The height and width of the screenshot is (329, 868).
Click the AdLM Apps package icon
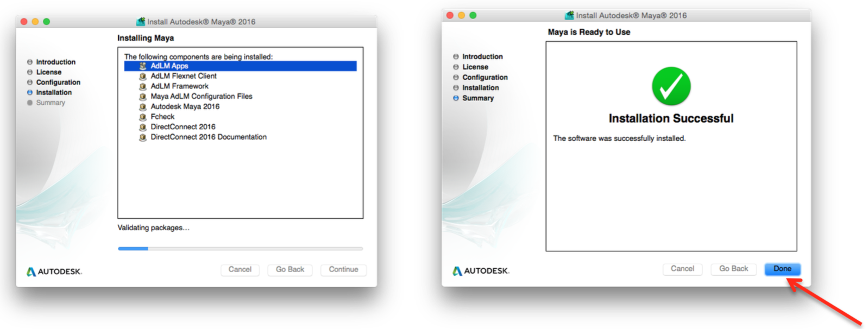click(x=143, y=66)
